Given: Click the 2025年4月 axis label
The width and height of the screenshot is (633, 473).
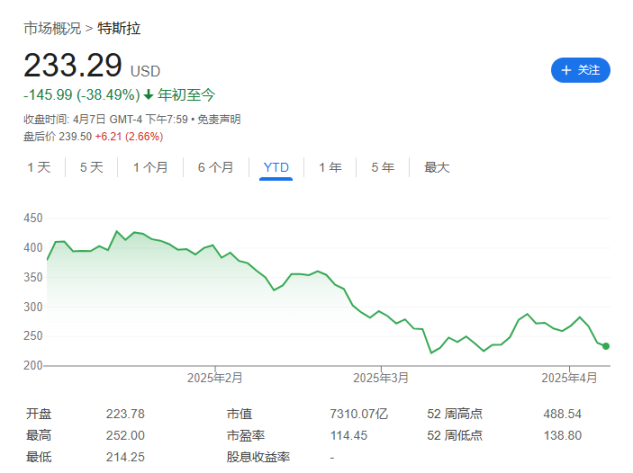Looking at the screenshot, I should coord(568,378).
